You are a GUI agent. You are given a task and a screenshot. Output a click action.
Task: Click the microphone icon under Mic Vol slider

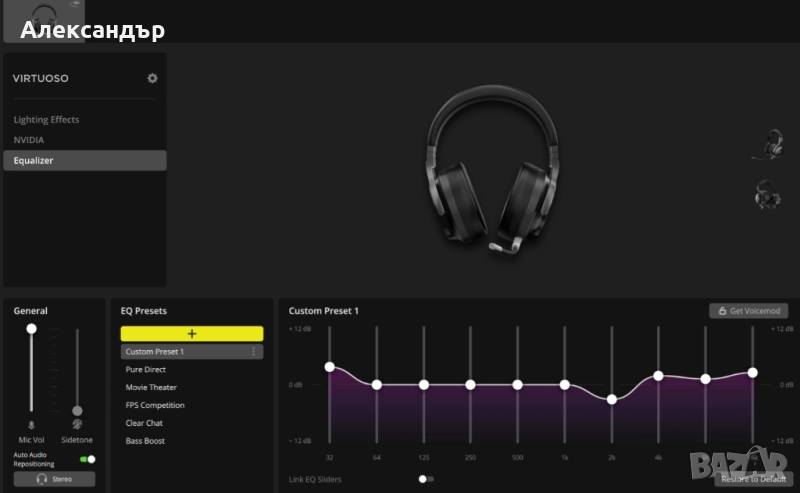coord(31,424)
